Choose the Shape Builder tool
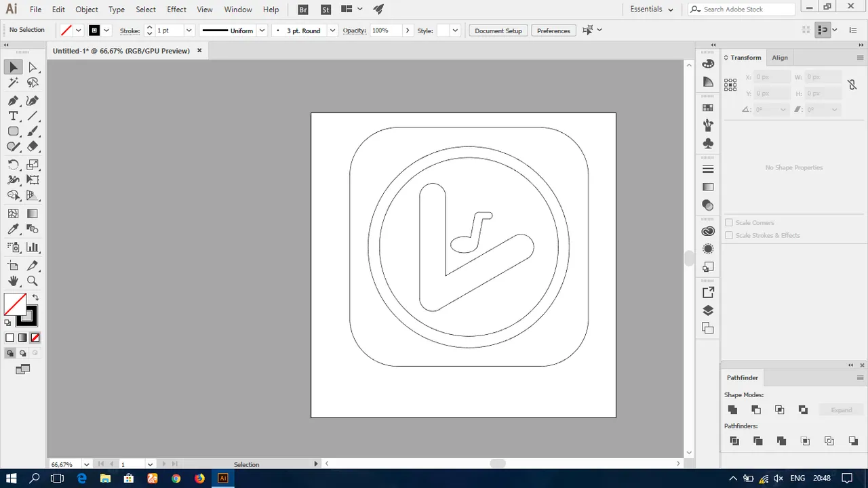 [14, 195]
